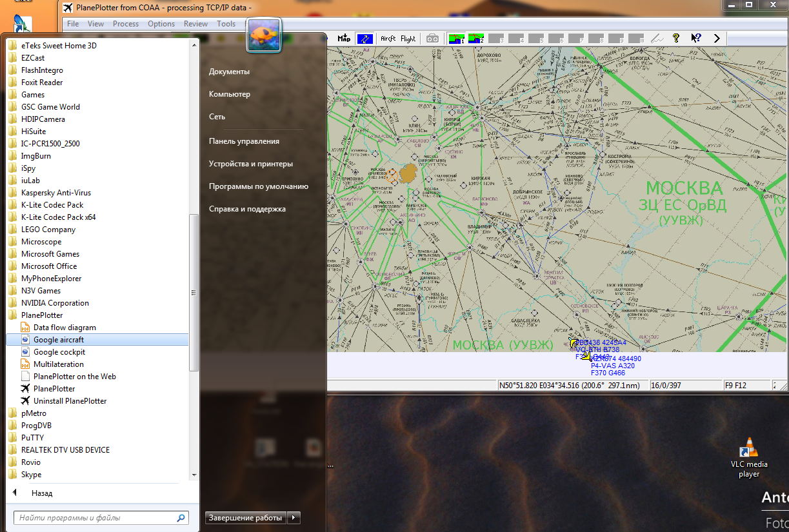Open Программы по умолчанию
The image size is (789, 532).
tap(259, 186)
